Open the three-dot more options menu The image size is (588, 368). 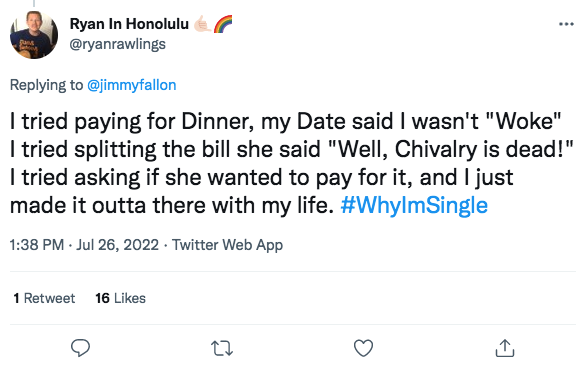pos(566,24)
